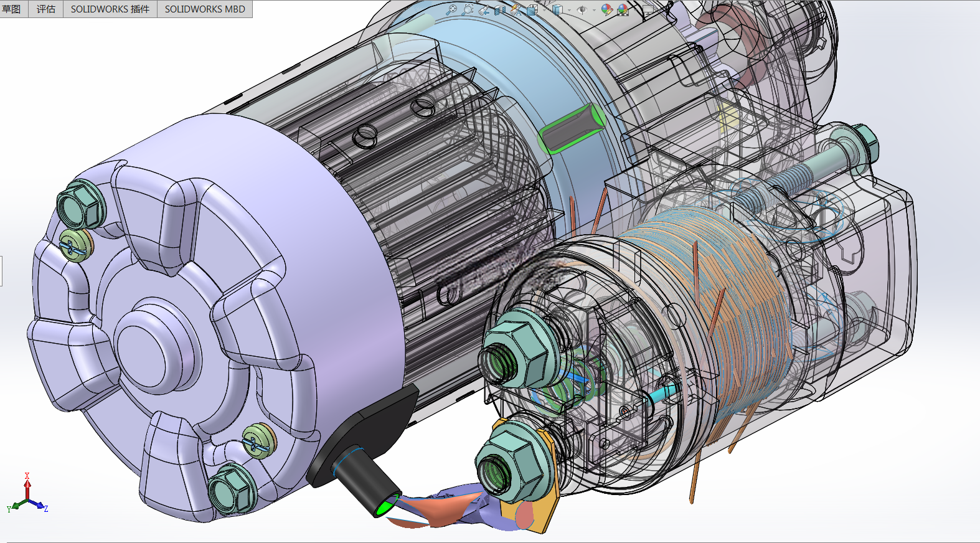Click the Display Style cube icon
This screenshot has height=543, width=980.
tap(557, 10)
